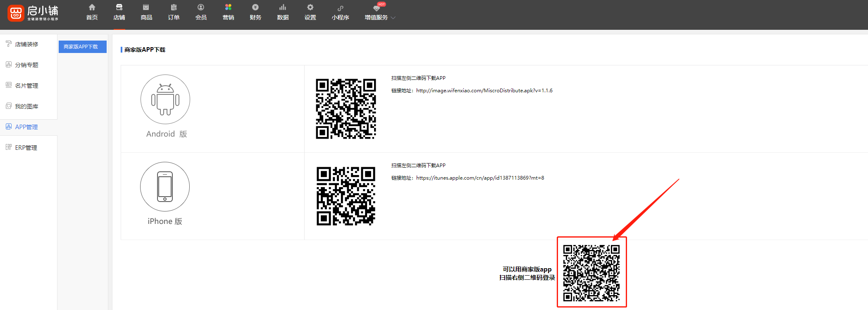Viewport: 868px width, 310px height.
Task: Click the 设置 gear icon
Action: click(x=310, y=7)
